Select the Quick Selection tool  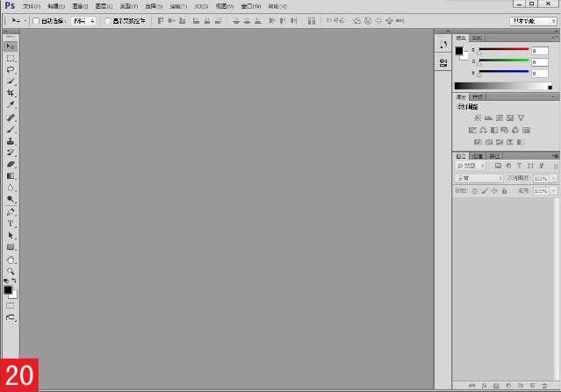[11, 82]
